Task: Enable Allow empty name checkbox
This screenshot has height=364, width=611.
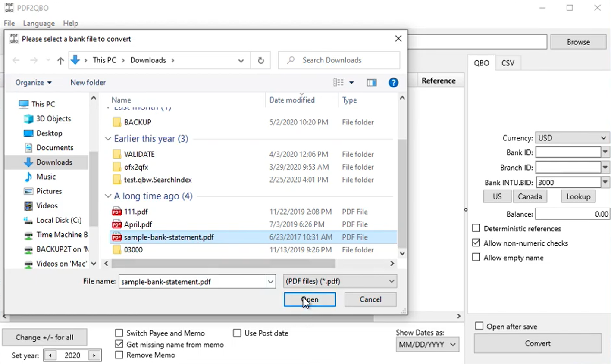Action: click(476, 257)
